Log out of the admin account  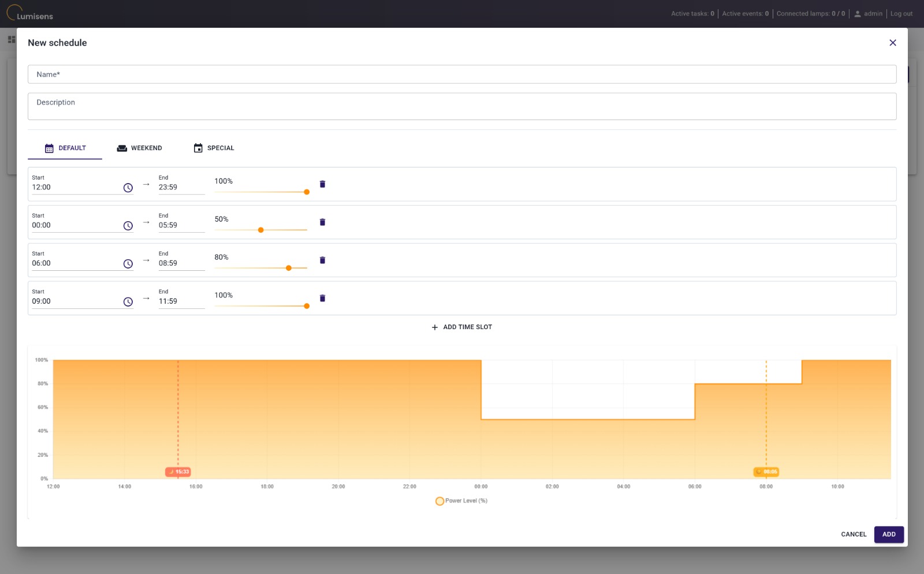(901, 14)
